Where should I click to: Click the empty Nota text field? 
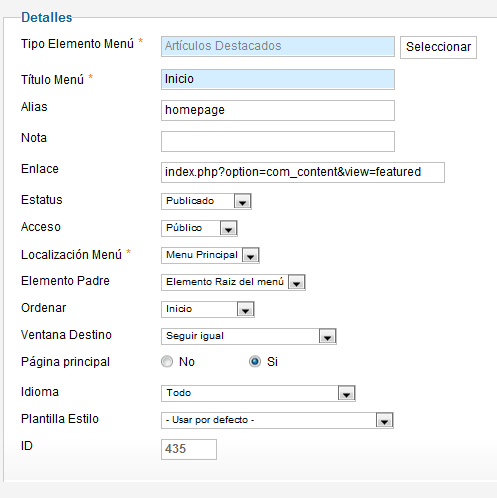(278, 141)
